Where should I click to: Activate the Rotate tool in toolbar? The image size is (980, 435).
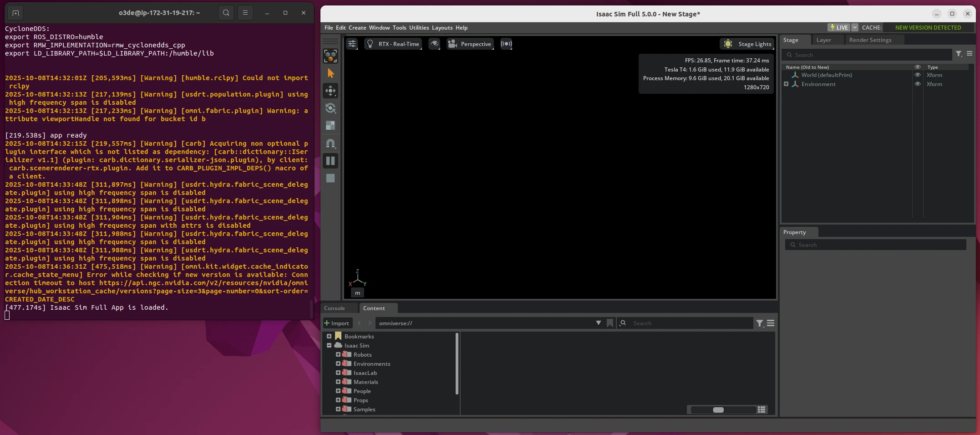coord(330,108)
